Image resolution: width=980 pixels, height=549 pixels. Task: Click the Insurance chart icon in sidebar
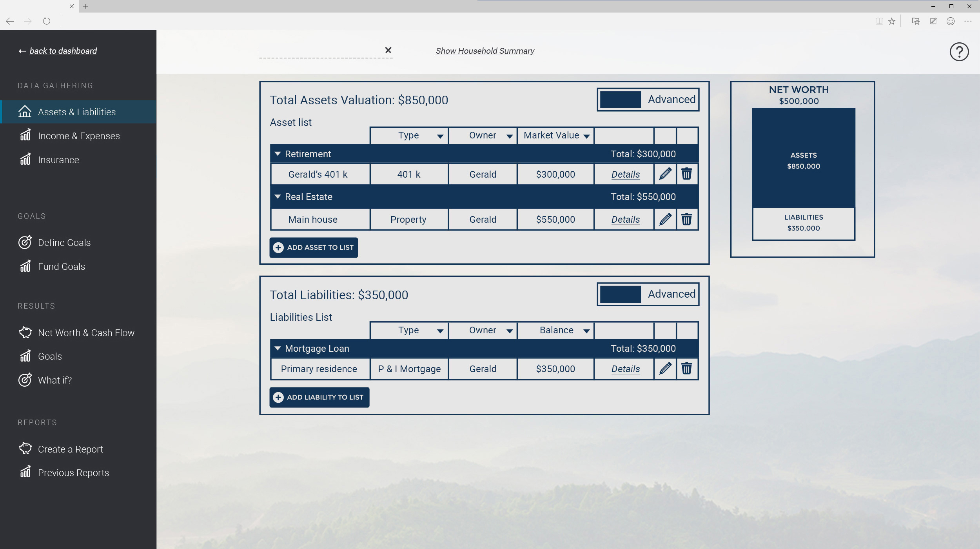pos(25,160)
